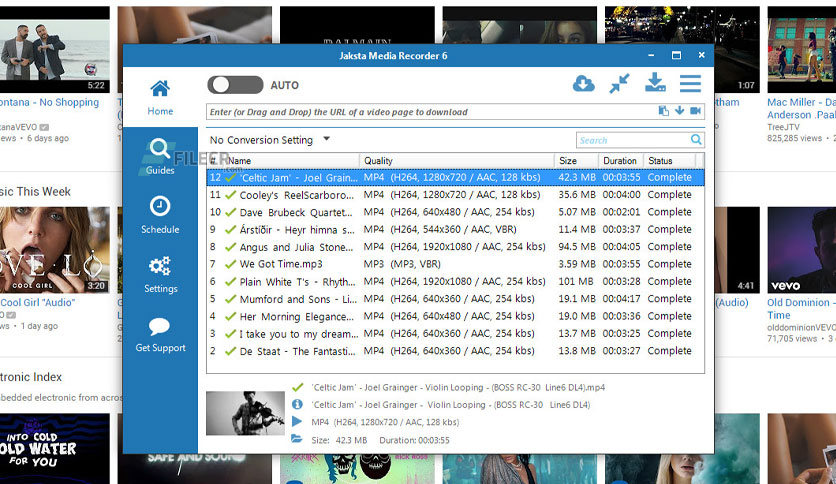836x484 pixels.
Task: Open Old Dominion video link in background page
Action: pyautogui.click(x=801, y=309)
